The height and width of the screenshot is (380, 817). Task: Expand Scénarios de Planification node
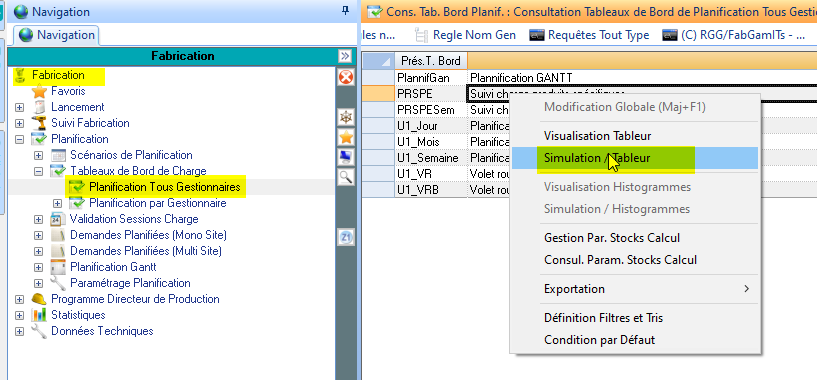pyautogui.click(x=38, y=155)
